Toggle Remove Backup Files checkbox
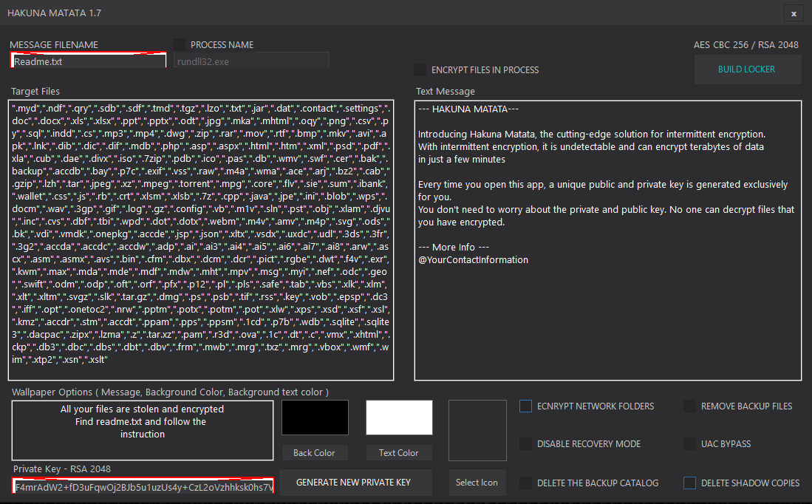Viewport: 812px width, 504px height. click(690, 406)
